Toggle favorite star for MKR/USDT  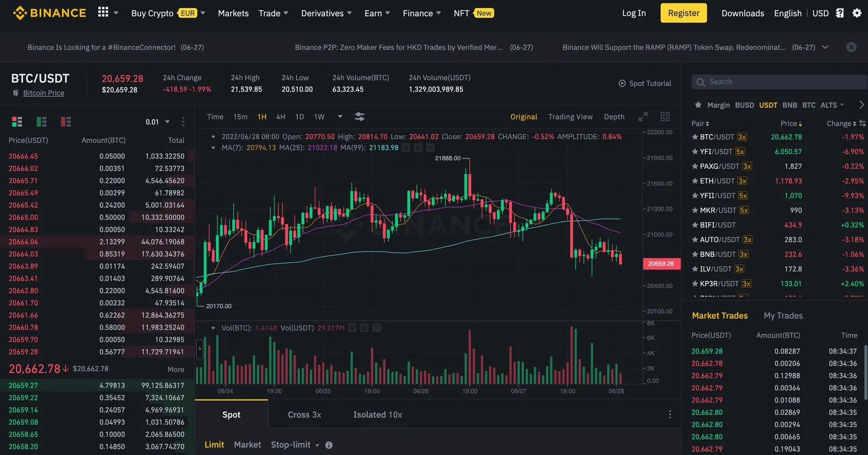point(695,210)
